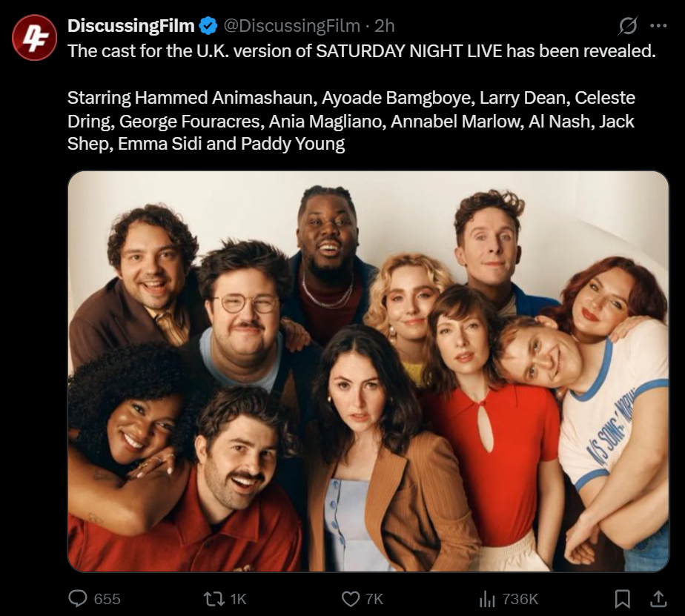Click the 736K views count
The width and height of the screenshot is (685, 616).
520,598
